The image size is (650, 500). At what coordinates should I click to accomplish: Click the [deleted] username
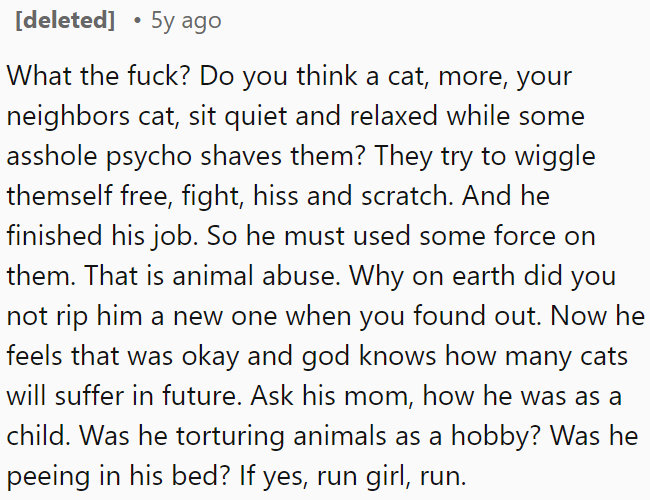click(65, 20)
